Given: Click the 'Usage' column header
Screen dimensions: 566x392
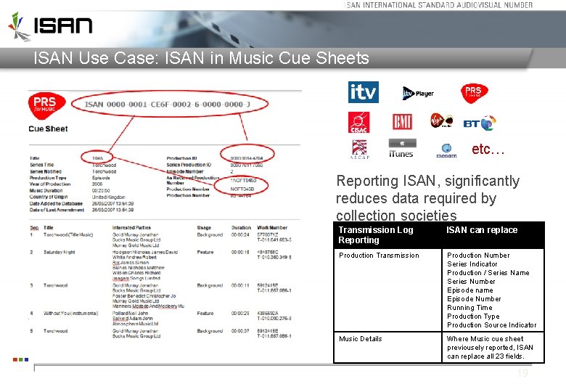Looking at the screenshot, I should pos(204,228).
